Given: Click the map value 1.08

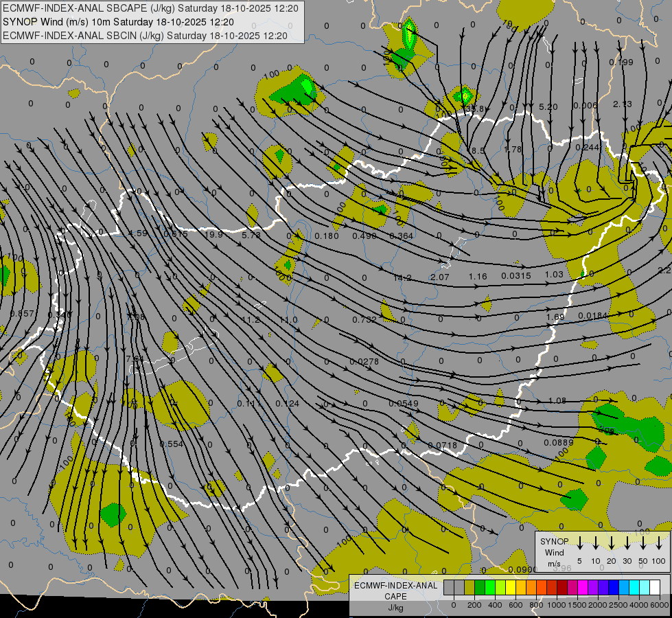Looking at the screenshot, I should pos(557,400).
